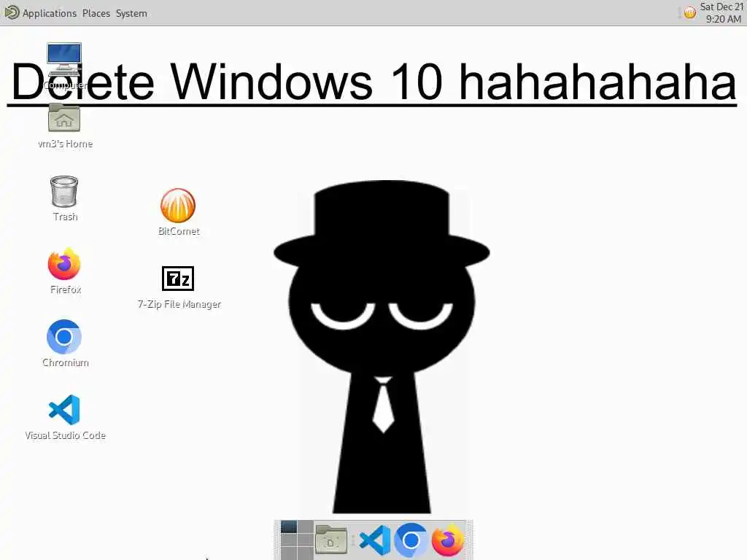The height and width of the screenshot is (560, 747).
Task: Select the "vm3's Home" label text
Action: (65, 144)
